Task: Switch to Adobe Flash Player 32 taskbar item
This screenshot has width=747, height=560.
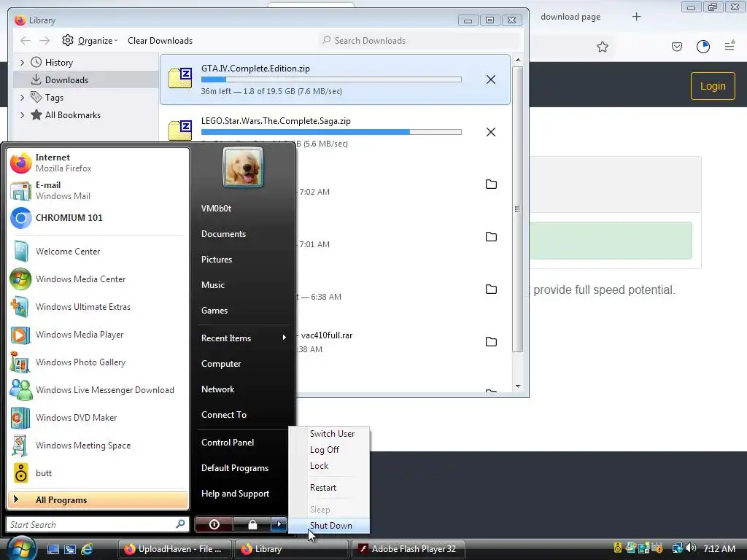Action: pos(409,549)
